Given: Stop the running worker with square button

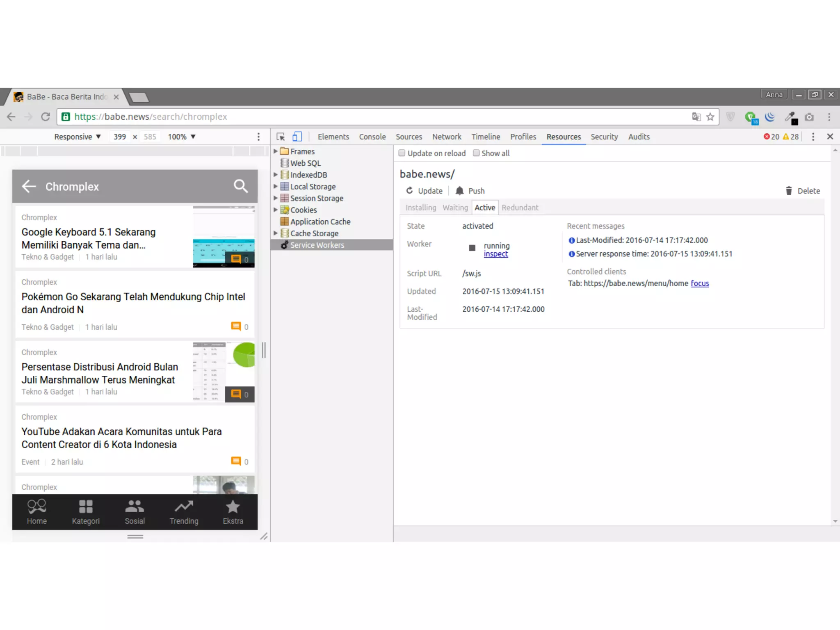Looking at the screenshot, I should (472, 248).
